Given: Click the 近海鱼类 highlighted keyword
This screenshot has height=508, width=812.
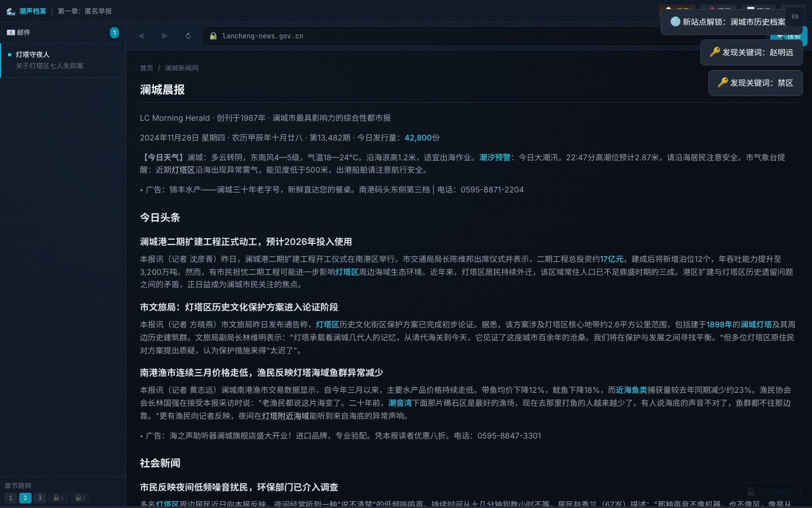Looking at the screenshot, I should pos(632,390).
